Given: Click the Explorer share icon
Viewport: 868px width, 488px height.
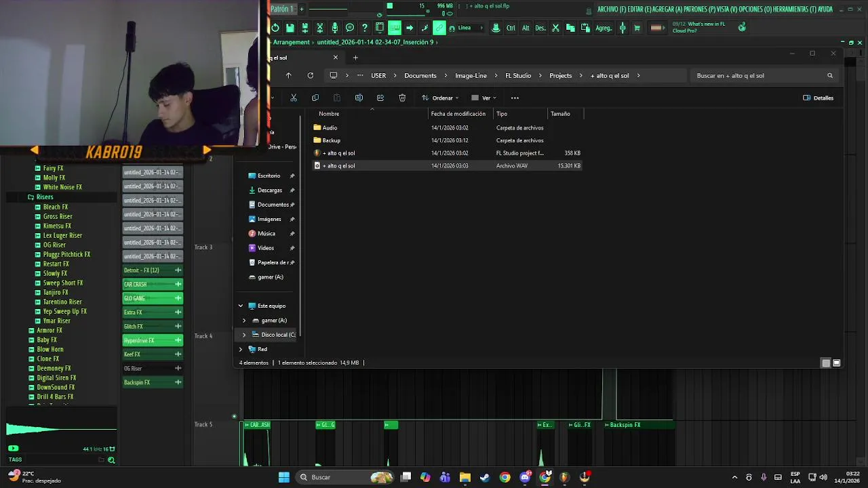Looking at the screenshot, I should pos(380,98).
